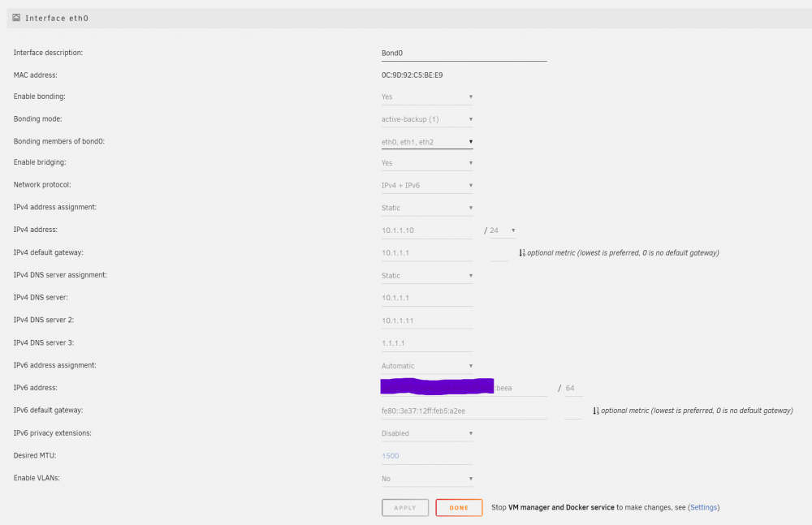Image resolution: width=812 pixels, height=525 pixels.
Task: Open the Settings link
Action: click(704, 507)
